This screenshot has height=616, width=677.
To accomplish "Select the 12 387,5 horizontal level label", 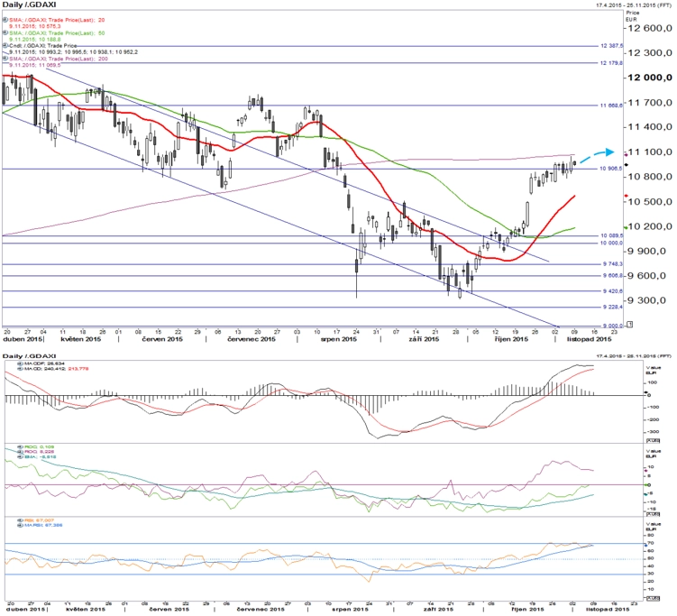I will pos(611,46).
